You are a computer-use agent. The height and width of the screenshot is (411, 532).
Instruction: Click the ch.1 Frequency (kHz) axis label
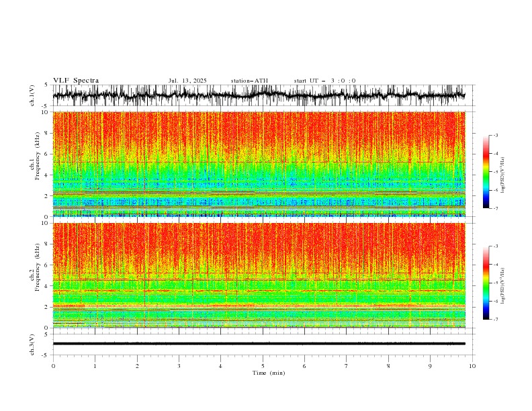point(35,156)
